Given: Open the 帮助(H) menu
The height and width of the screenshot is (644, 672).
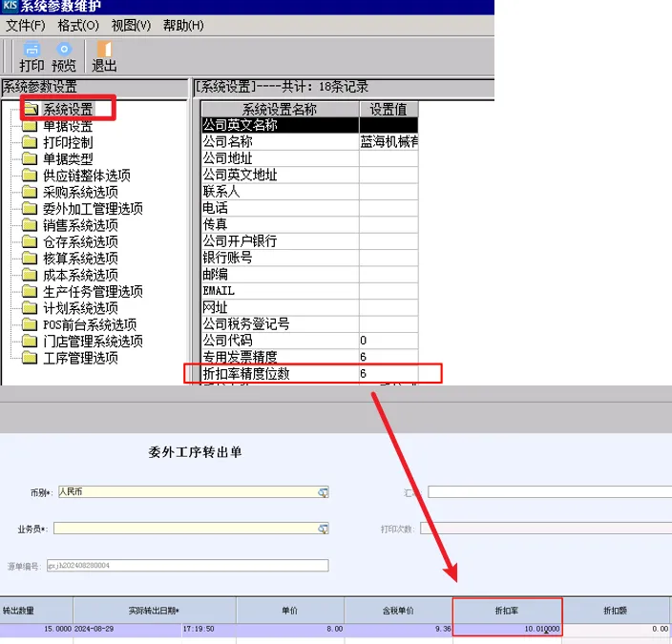Looking at the screenshot, I should (x=183, y=25).
